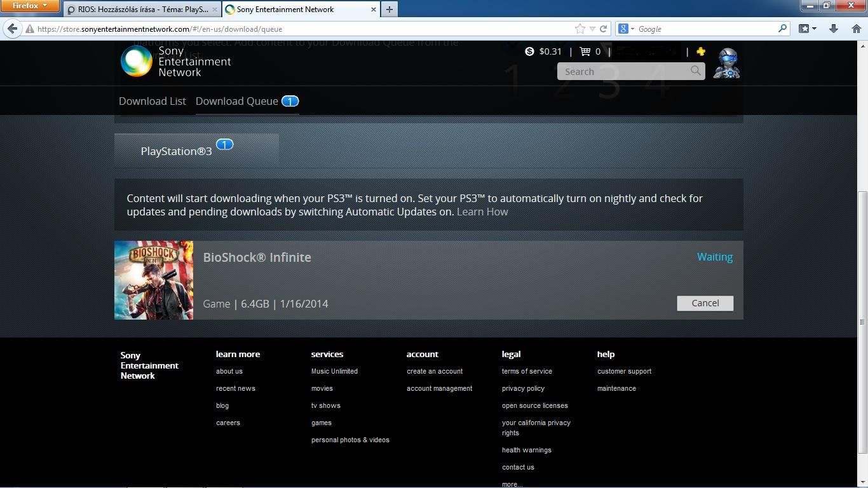Viewport: 868px width, 488px height.
Task: Open the footer recent news link
Action: (x=236, y=388)
